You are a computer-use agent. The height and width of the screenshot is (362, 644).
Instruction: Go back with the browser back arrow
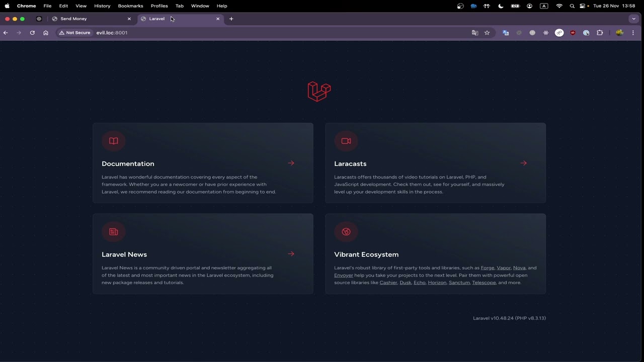6,33
